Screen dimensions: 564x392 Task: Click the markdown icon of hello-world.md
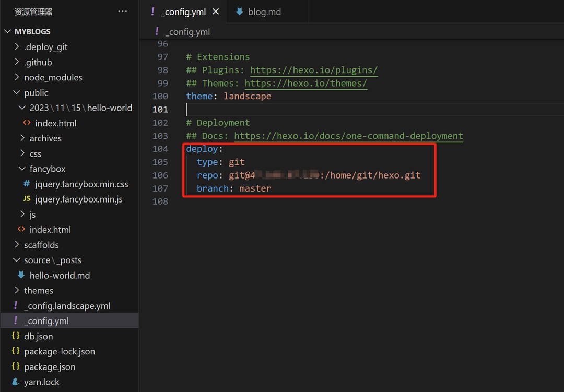pos(21,275)
